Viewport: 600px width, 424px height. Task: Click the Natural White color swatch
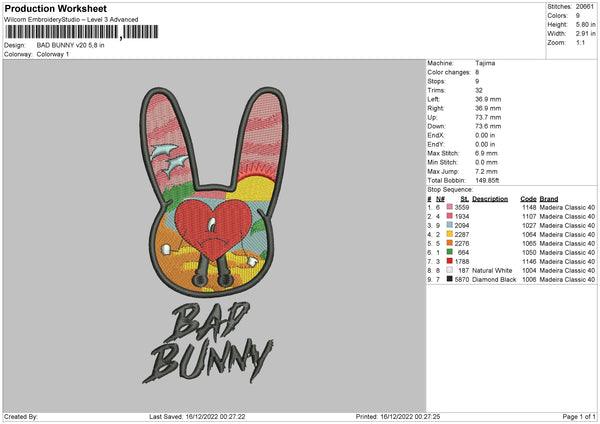click(x=449, y=270)
